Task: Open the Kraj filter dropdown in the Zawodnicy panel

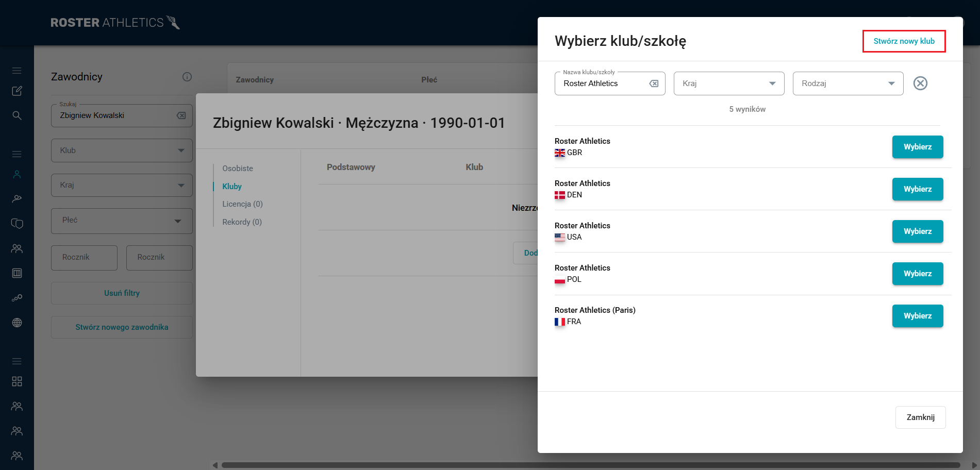Action: 122,185
